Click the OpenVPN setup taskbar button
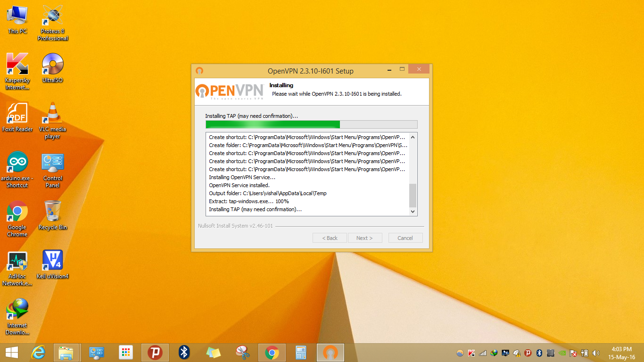Screen dimensions: 644x362 (x=330, y=353)
